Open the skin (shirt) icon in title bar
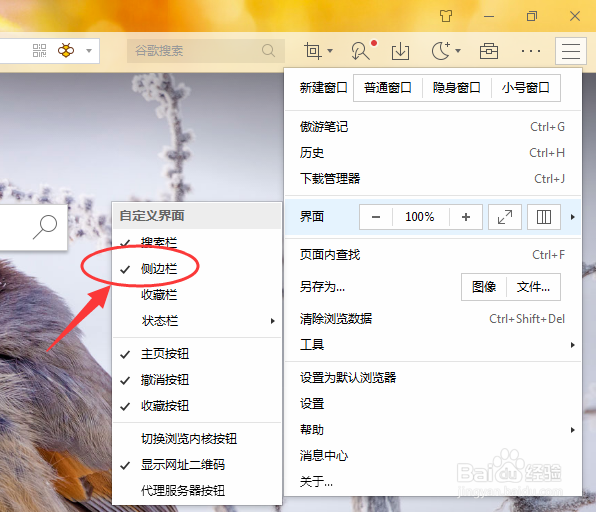This screenshot has height=512, width=596. (446, 16)
